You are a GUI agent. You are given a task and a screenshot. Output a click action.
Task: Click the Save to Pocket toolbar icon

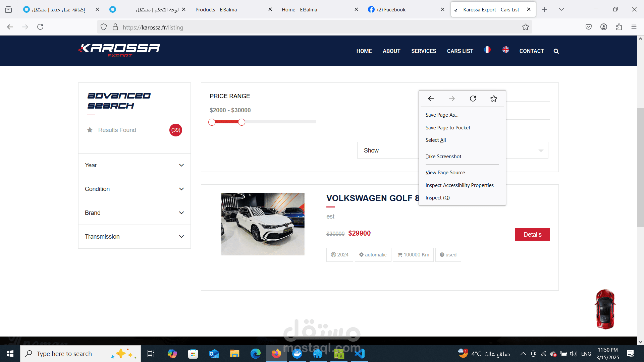(x=589, y=27)
